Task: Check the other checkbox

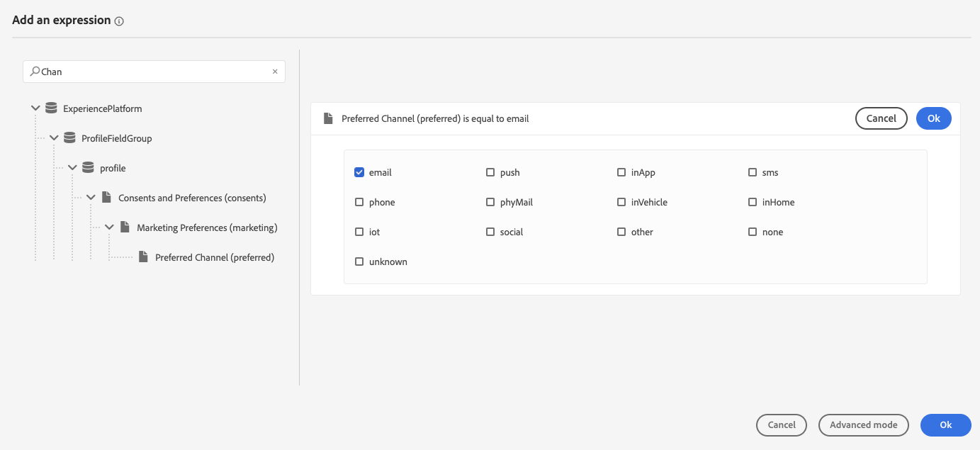Action: pos(621,232)
